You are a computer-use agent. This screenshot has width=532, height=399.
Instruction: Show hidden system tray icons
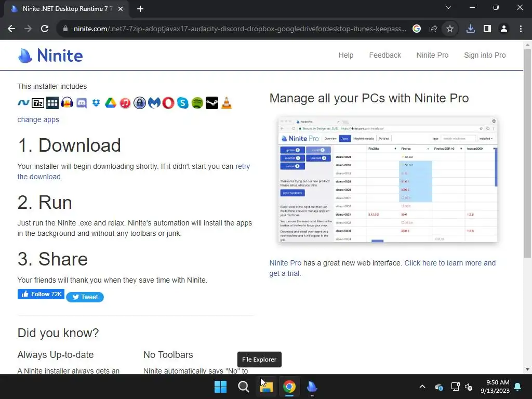[422, 387]
